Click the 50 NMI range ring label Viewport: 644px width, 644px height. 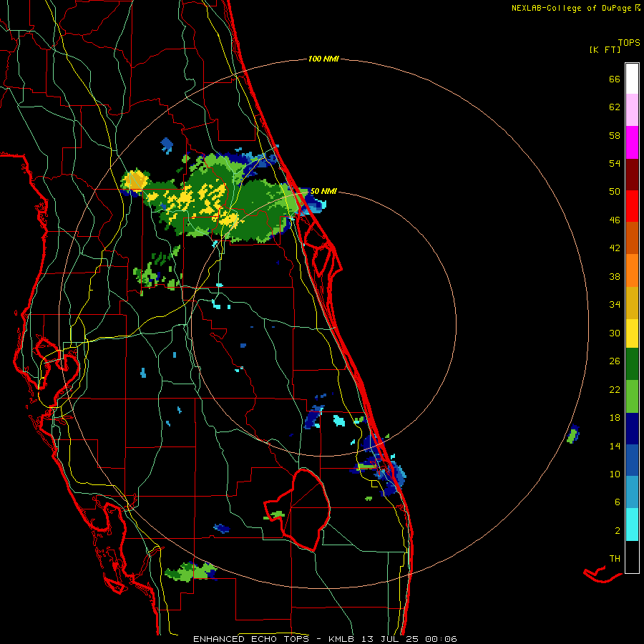323,191
